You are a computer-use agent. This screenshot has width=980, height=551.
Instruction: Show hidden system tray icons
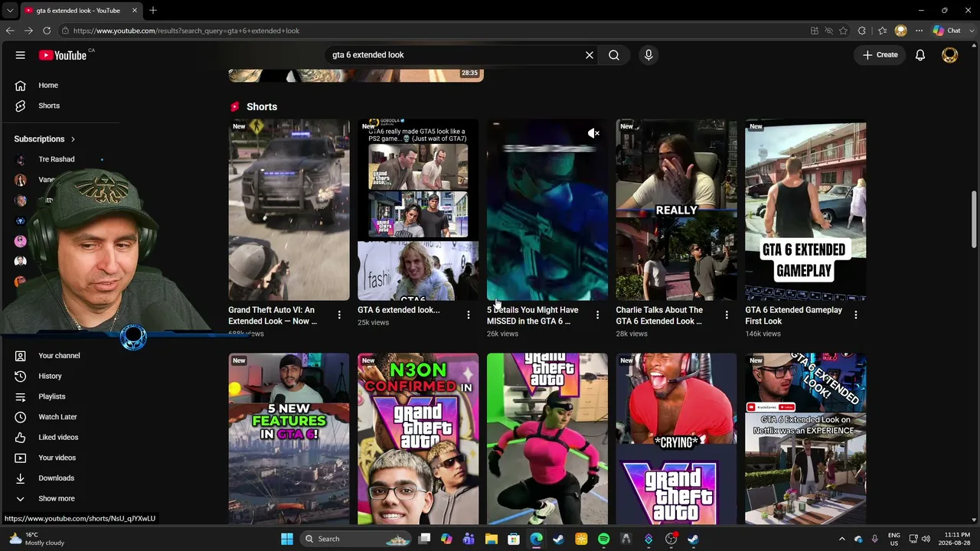(x=841, y=539)
